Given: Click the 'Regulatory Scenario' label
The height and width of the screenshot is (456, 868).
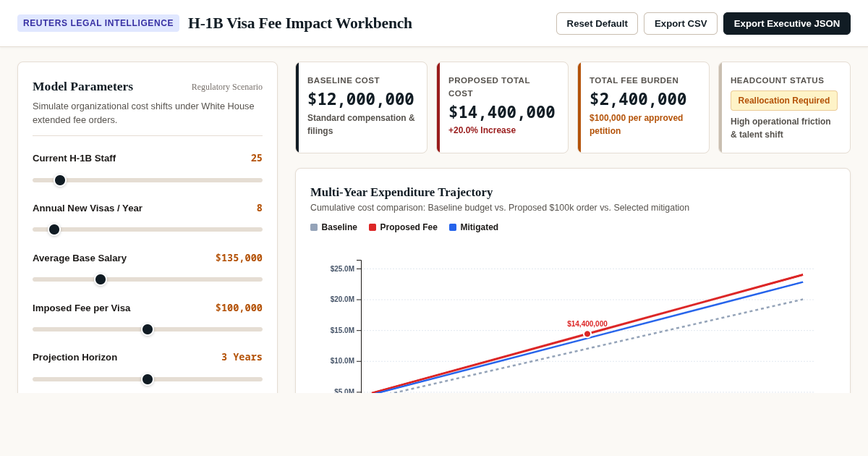Looking at the screenshot, I should click(x=227, y=87).
